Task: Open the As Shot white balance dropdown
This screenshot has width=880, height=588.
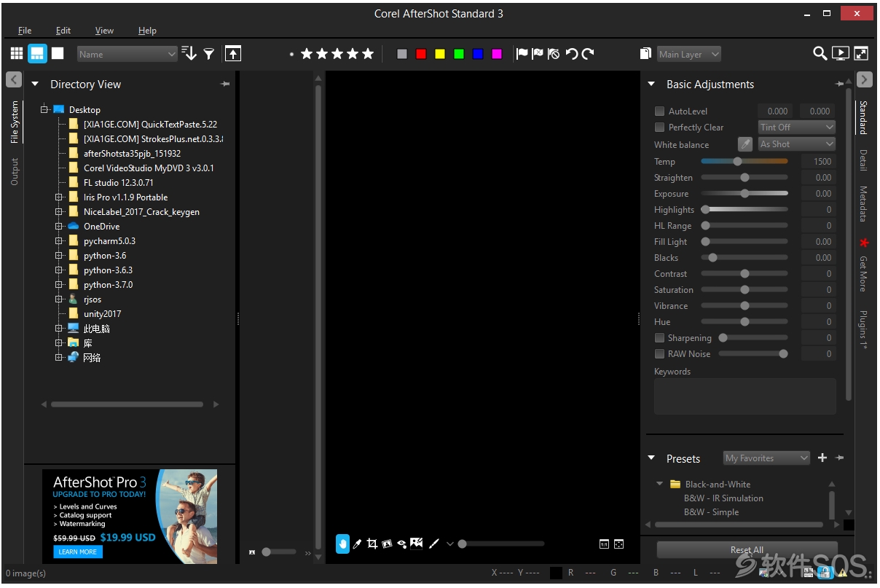Action: (797, 144)
